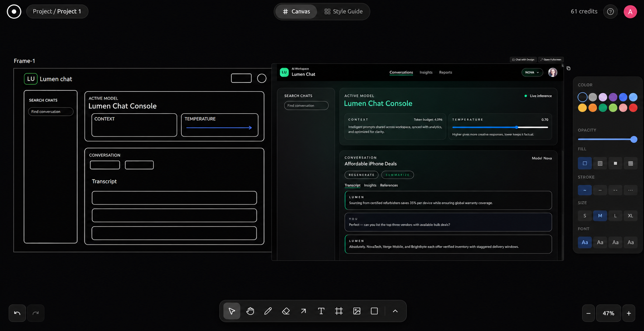Click the SUMMARIZE button

398,175
